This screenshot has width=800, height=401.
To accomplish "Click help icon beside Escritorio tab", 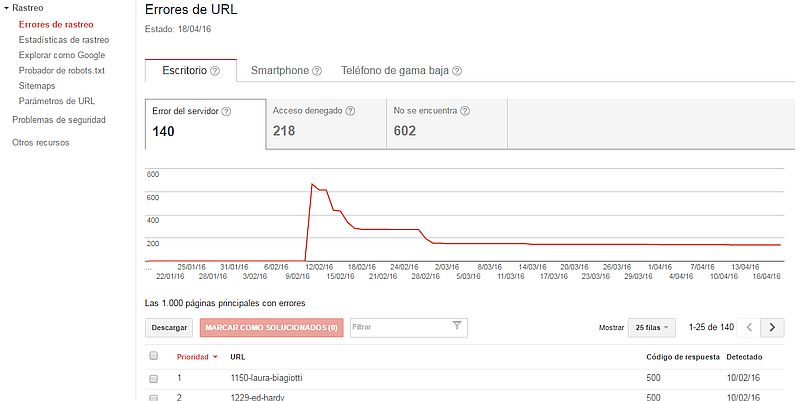I will [x=215, y=71].
